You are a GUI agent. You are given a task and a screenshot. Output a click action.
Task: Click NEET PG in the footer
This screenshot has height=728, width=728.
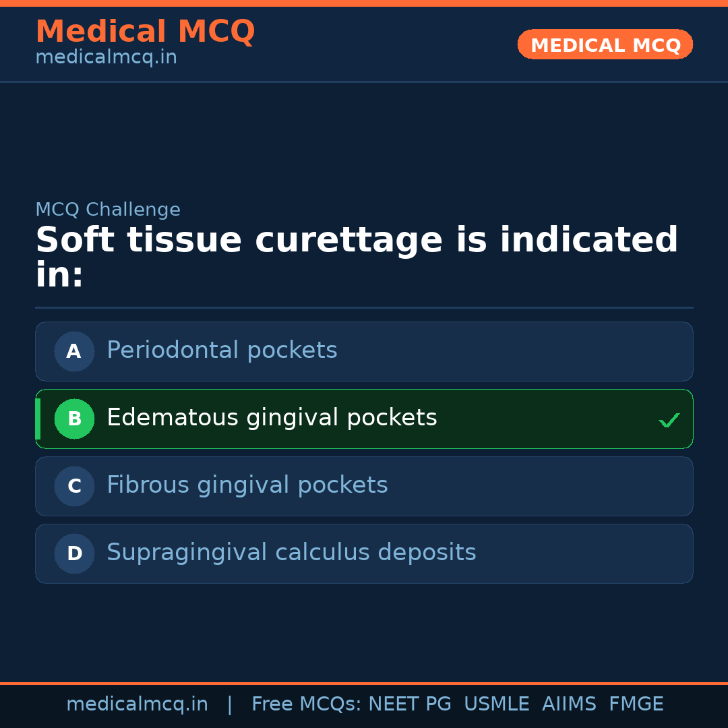click(x=410, y=704)
